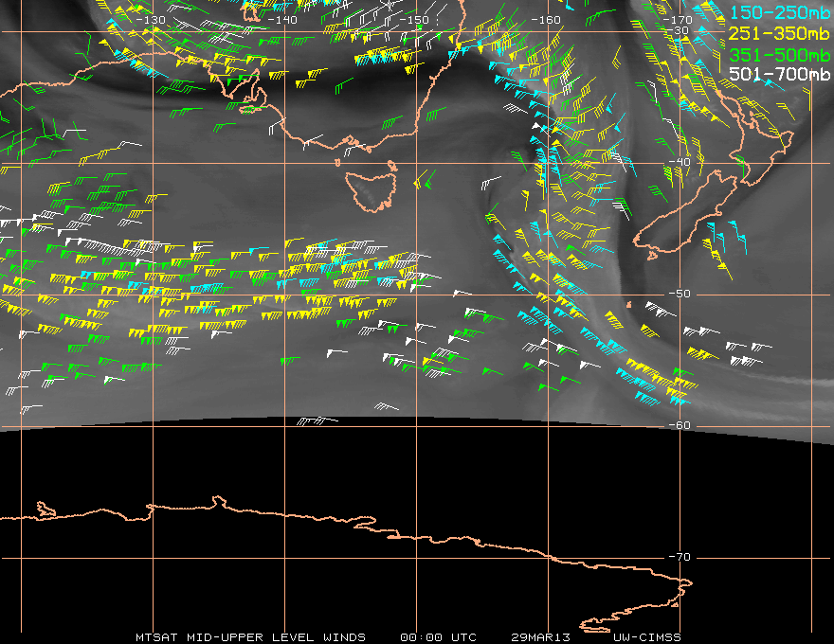Click the -70 latitude label

click(680, 557)
